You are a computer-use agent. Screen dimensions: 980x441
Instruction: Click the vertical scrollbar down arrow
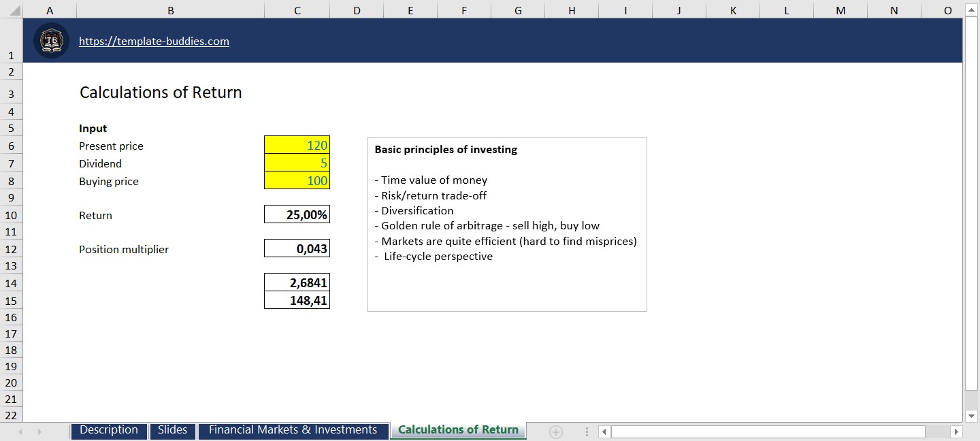(x=972, y=415)
